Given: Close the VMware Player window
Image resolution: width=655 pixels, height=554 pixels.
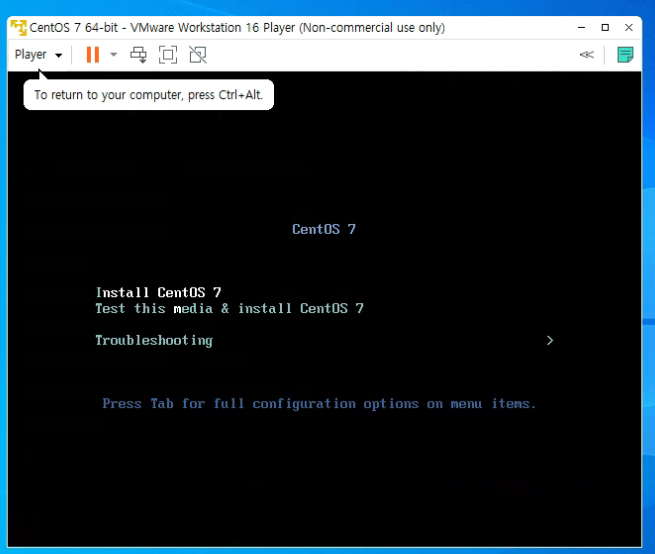Looking at the screenshot, I should coord(629,28).
